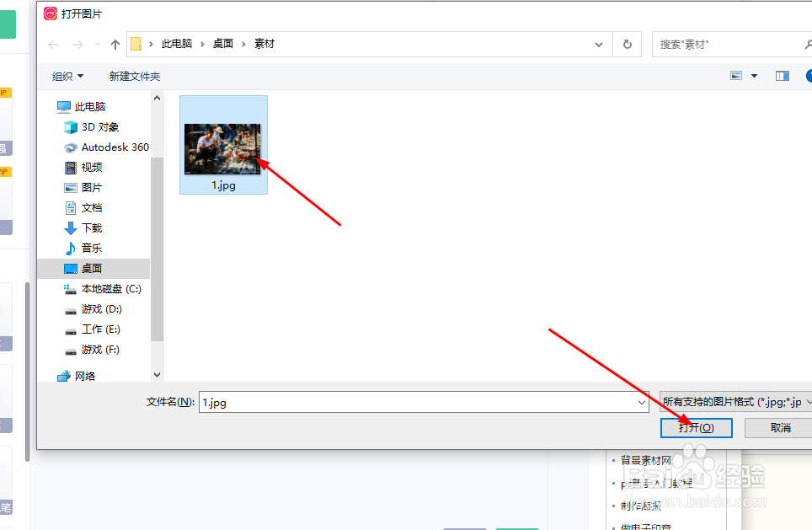
Task: Open the 视频 folder in tree
Action: 83,168
